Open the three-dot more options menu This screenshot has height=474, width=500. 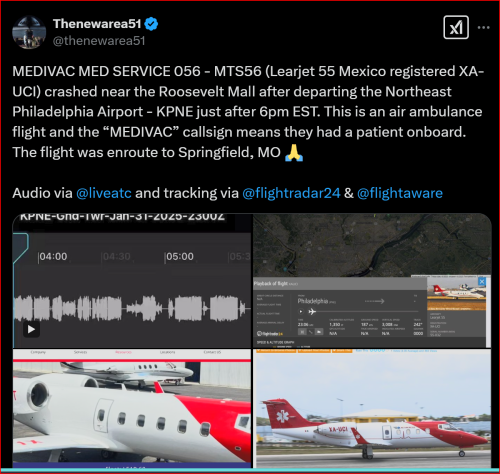483,27
